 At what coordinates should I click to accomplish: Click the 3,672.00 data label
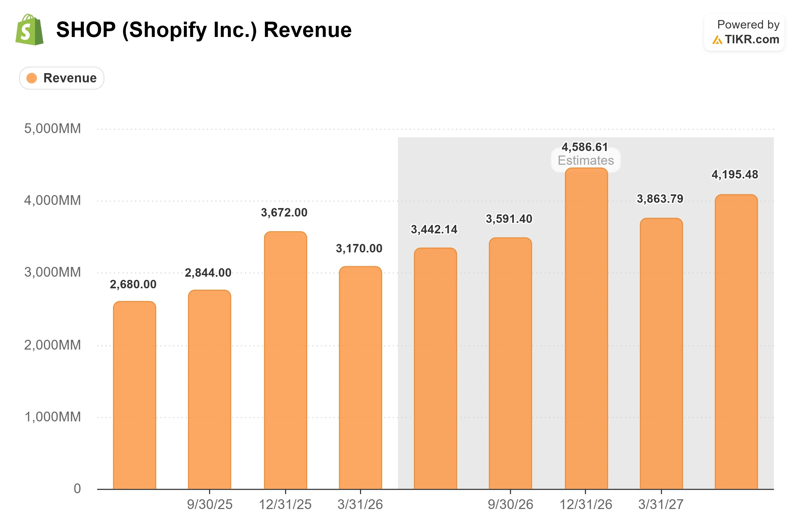click(x=284, y=213)
